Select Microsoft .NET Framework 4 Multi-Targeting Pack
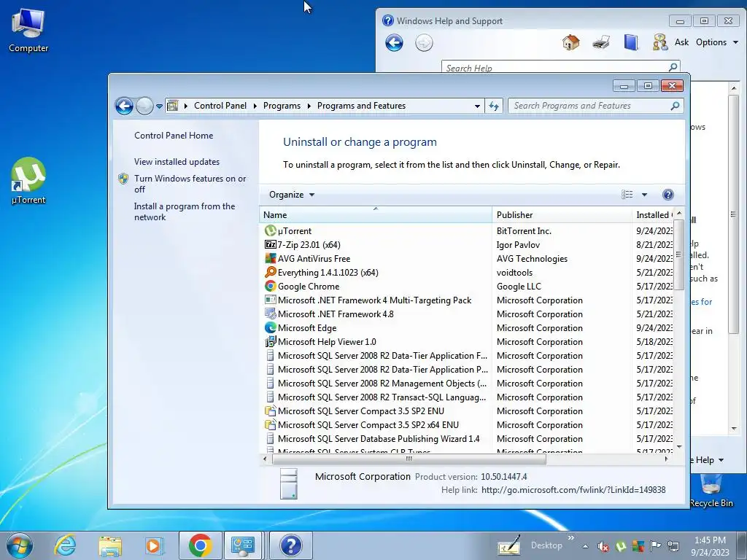 pos(374,300)
